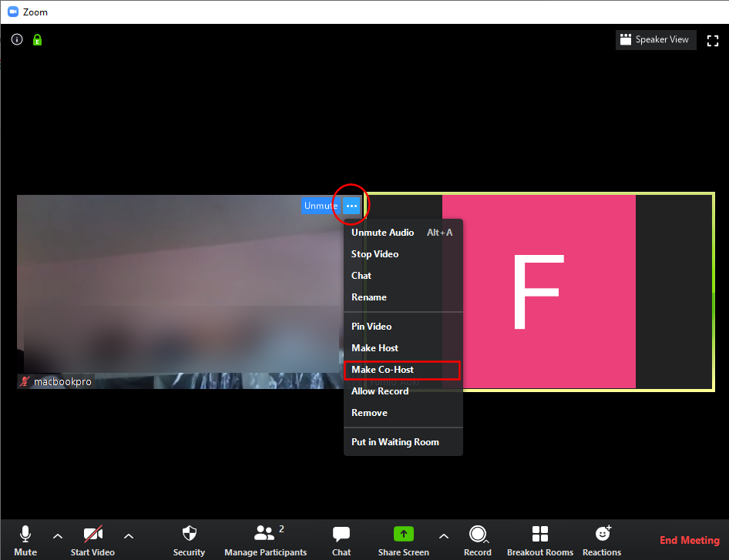Click the red End Meeting button
Image resolution: width=729 pixels, height=560 pixels.
click(x=689, y=540)
